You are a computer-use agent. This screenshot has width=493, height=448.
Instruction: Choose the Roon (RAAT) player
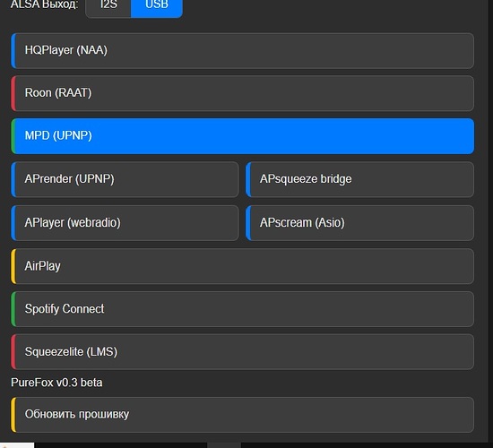tap(242, 93)
